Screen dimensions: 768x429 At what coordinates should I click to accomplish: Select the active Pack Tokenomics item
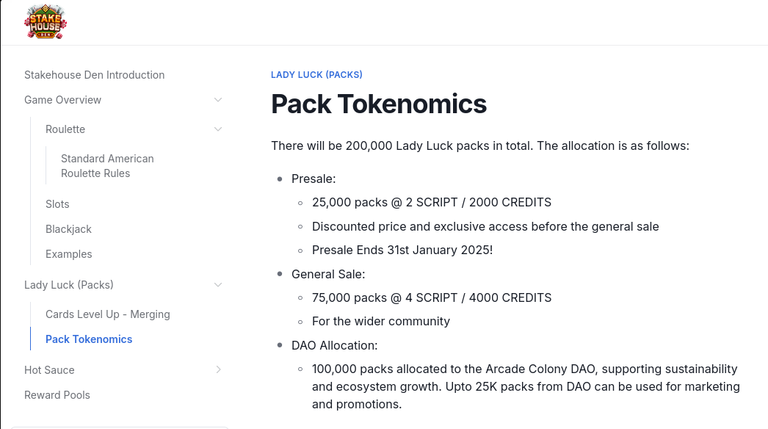click(89, 339)
